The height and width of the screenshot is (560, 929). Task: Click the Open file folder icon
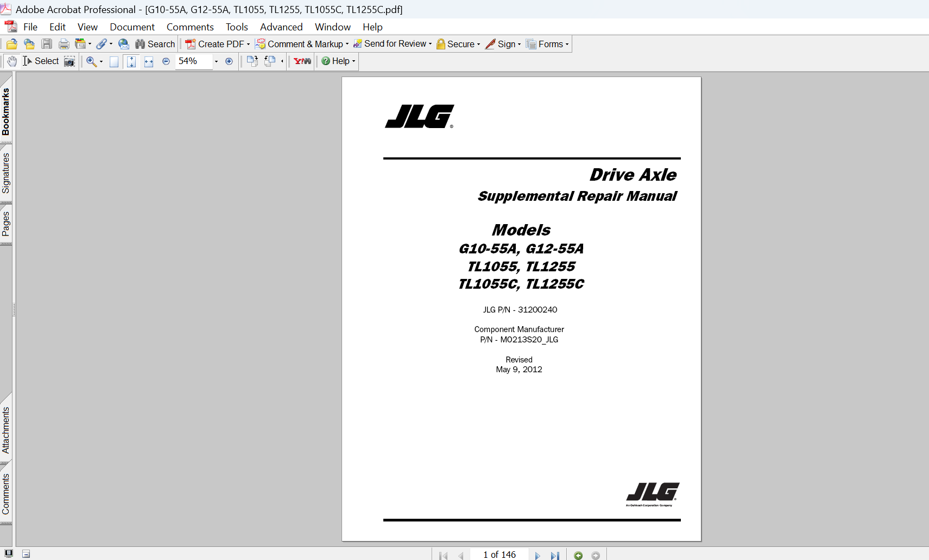[11, 44]
